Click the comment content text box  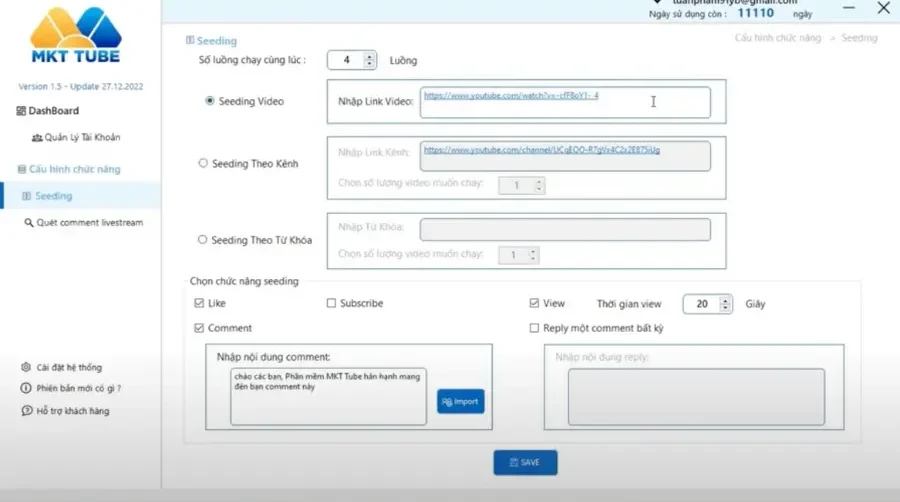click(328, 396)
